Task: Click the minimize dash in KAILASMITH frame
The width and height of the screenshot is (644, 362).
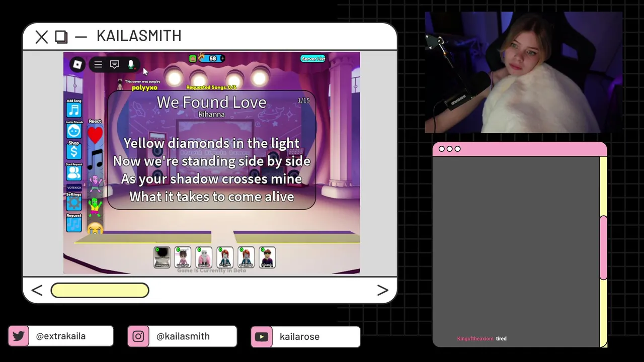Action: (x=80, y=37)
